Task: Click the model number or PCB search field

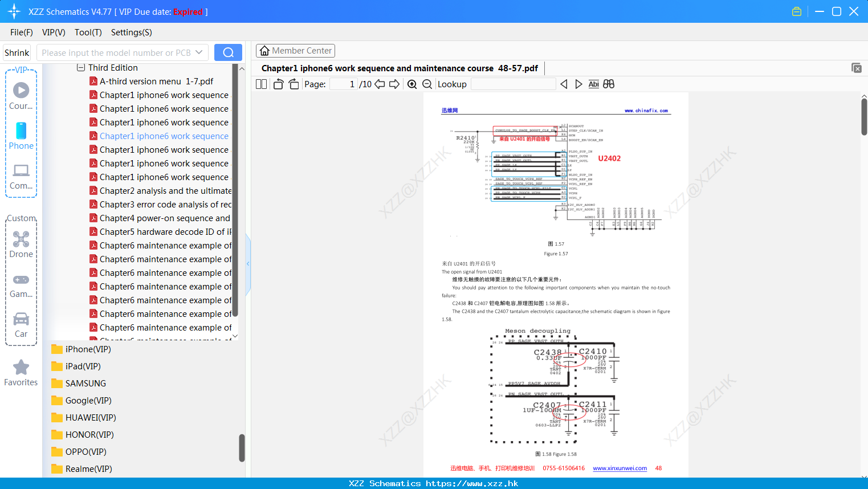Action: pos(116,52)
